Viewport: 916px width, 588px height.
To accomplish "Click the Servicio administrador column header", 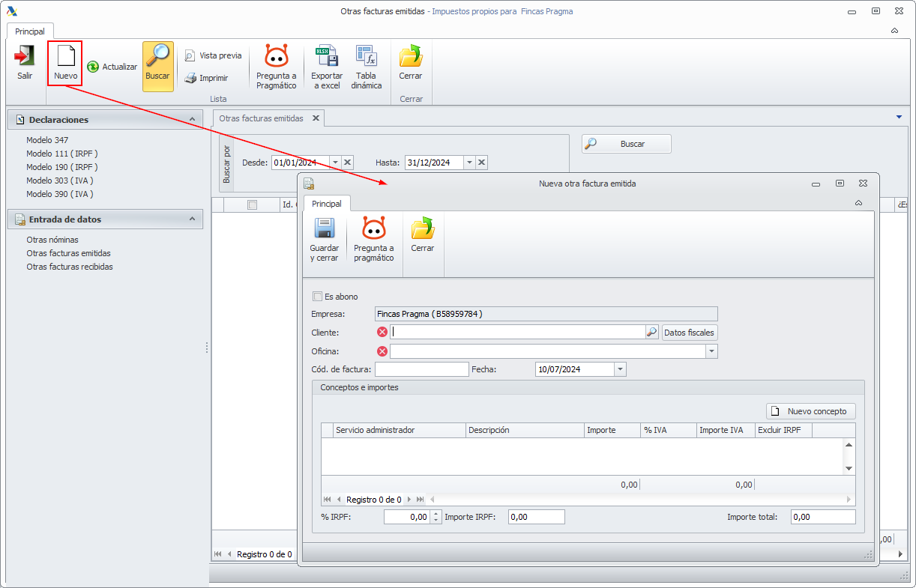I will (400, 430).
